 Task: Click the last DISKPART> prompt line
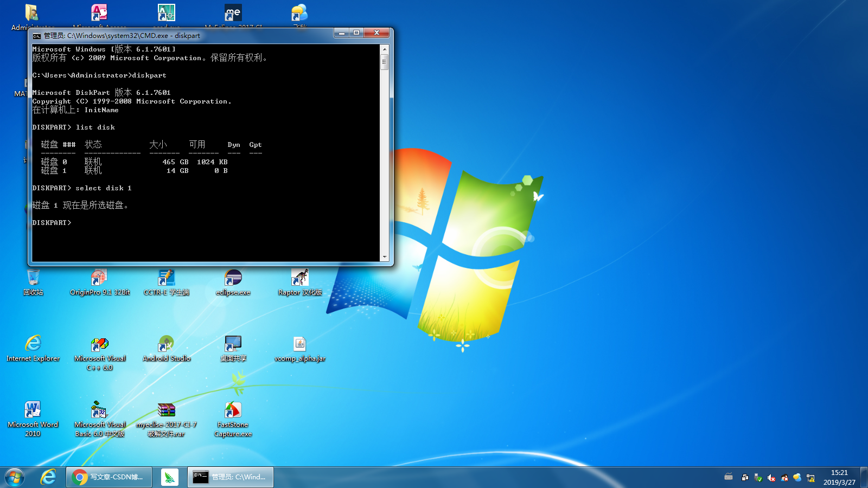52,223
